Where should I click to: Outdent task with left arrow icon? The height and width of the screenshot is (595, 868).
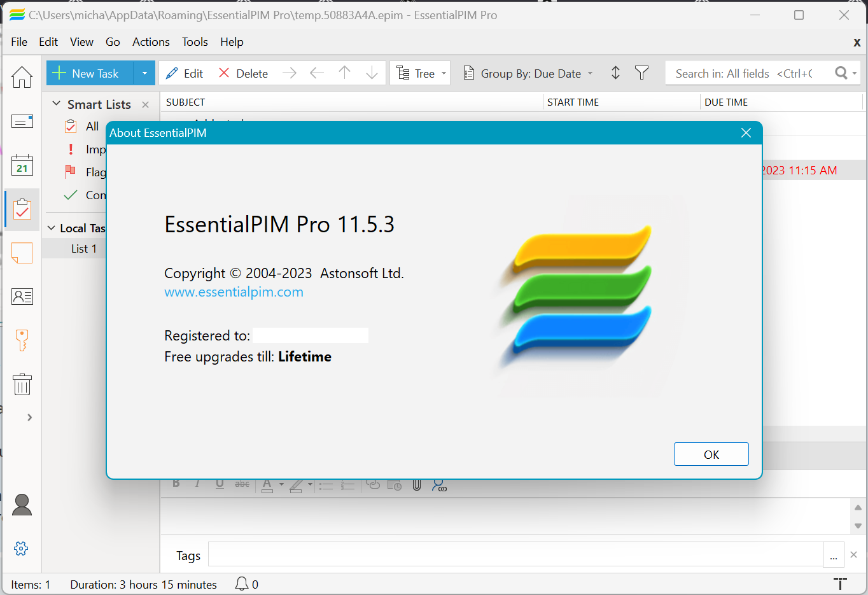[317, 73]
